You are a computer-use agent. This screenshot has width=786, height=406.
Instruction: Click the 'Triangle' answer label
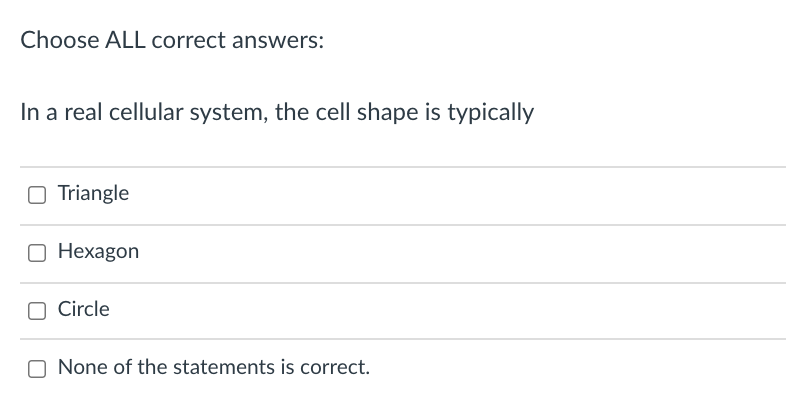click(93, 194)
